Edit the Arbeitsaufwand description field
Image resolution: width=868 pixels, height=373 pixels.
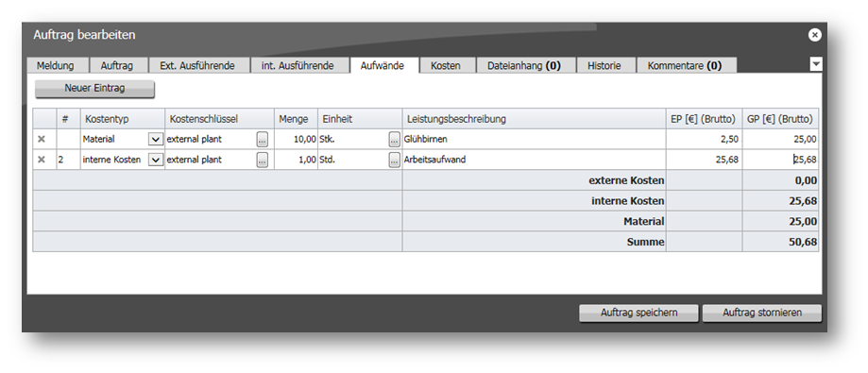click(x=535, y=160)
